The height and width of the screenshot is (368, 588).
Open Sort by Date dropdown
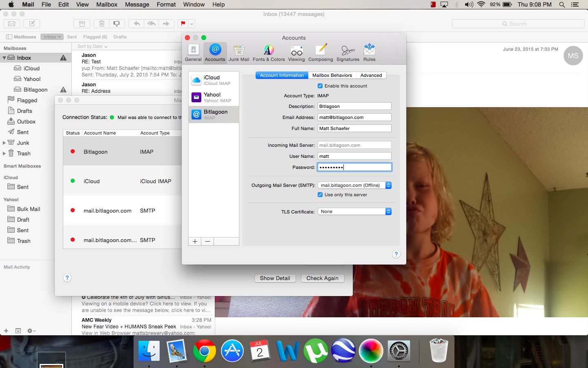pos(92,47)
